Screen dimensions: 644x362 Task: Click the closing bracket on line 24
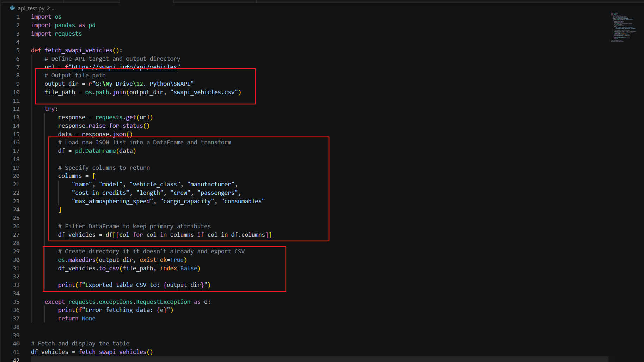coord(60,209)
